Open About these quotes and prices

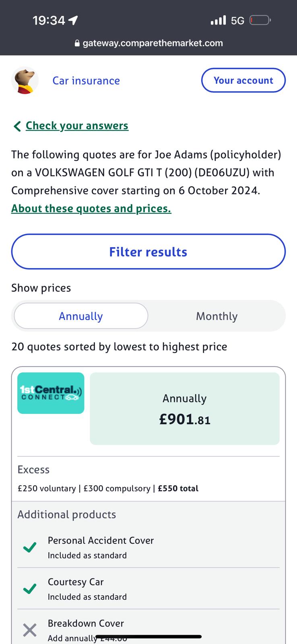coord(91,208)
